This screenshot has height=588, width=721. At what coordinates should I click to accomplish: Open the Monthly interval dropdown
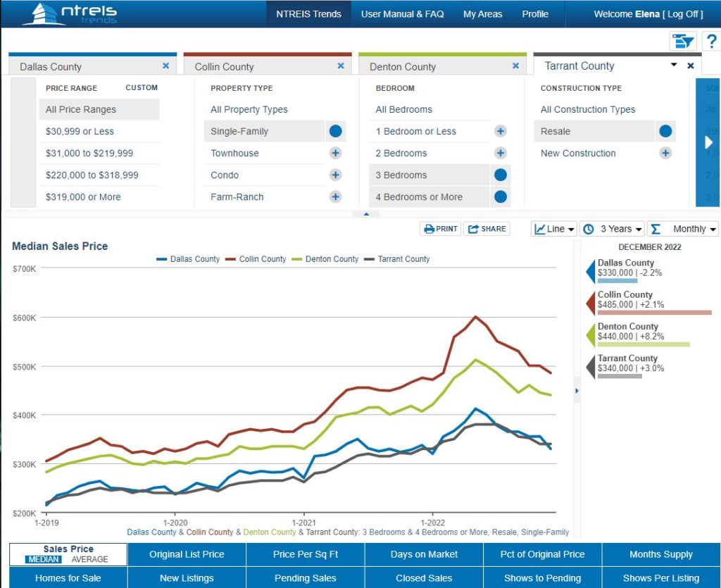(x=683, y=228)
